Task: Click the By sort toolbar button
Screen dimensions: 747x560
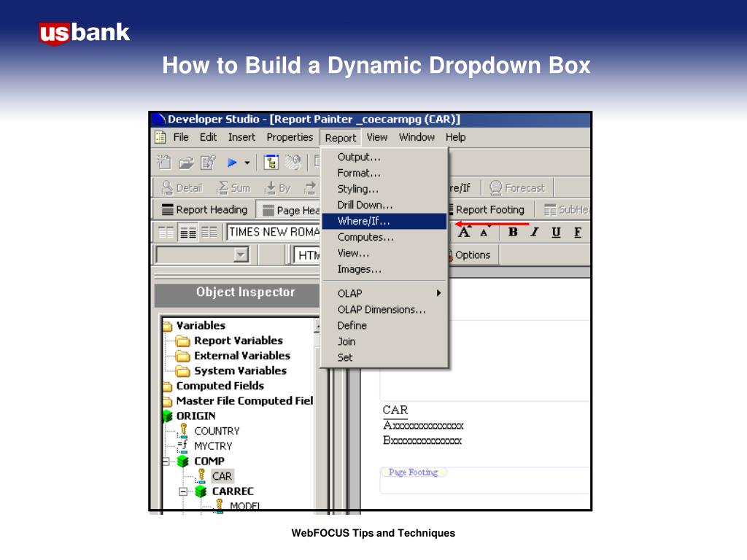Action: tap(278, 188)
